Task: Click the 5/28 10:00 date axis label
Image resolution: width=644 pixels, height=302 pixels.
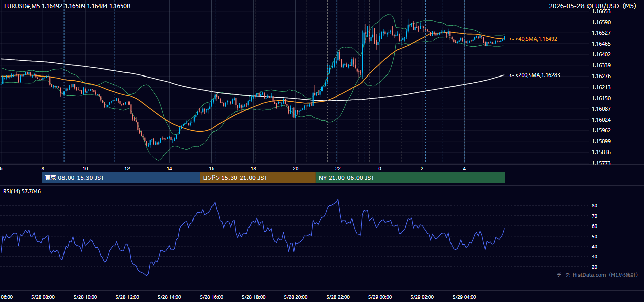Action: (85, 297)
